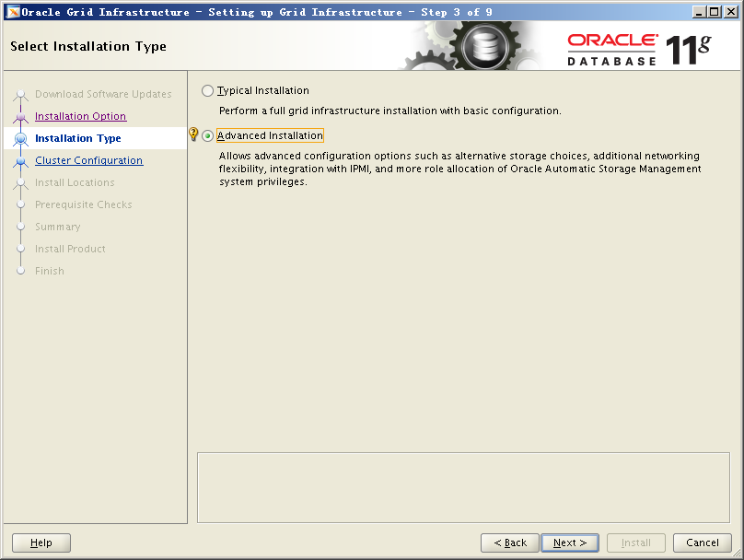This screenshot has height=560, width=744.
Task: Click the Download Software Updates step marker
Action: [21, 95]
